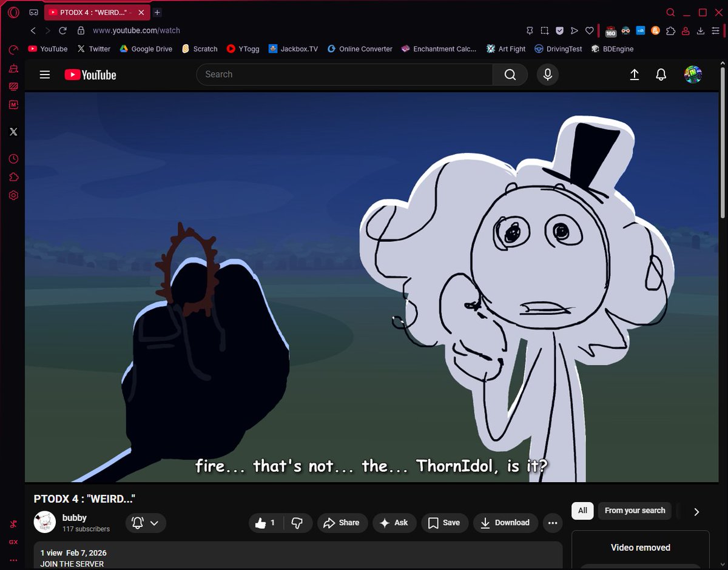Open the DrivingTest bookmark
The image size is (728, 570).
558,49
